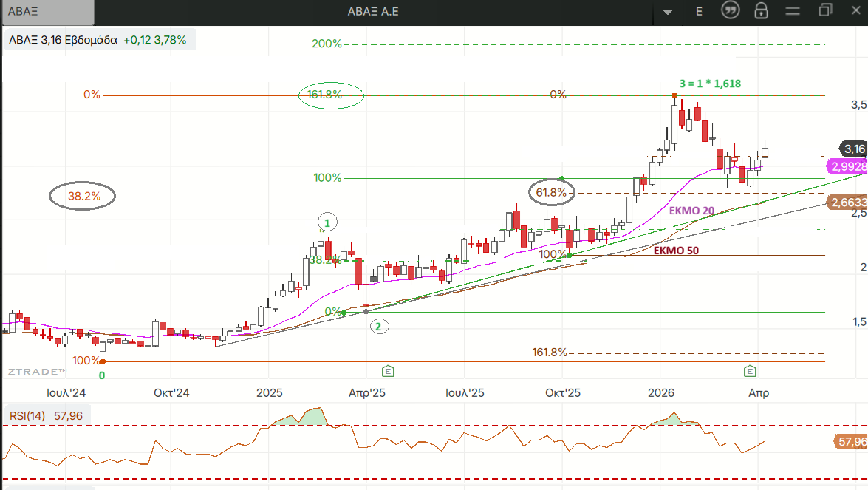Open the quotation-mark comments icon

click(x=731, y=11)
